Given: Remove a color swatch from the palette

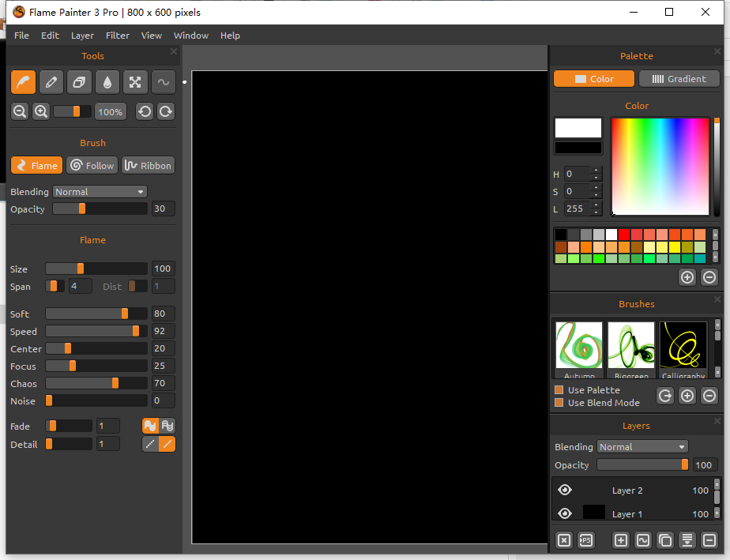Looking at the screenshot, I should click(x=709, y=277).
